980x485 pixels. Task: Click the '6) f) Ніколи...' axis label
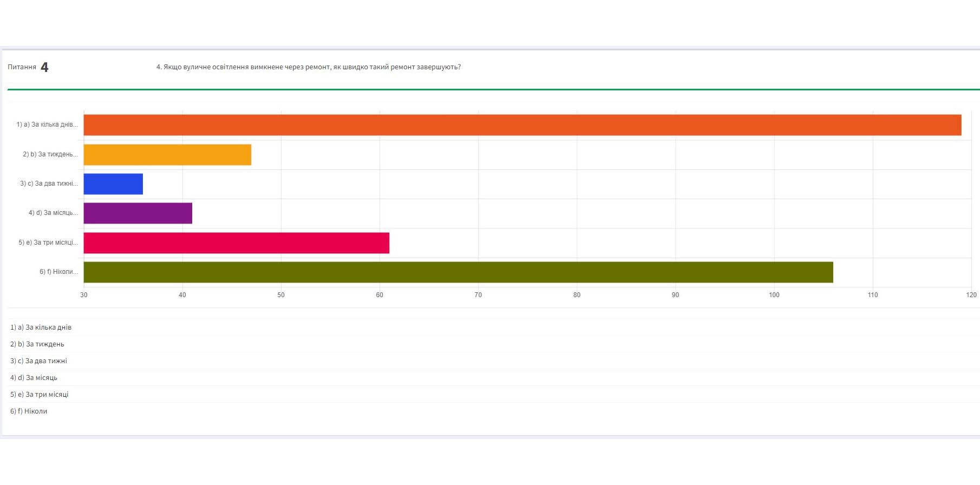pyautogui.click(x=58, y=272)
